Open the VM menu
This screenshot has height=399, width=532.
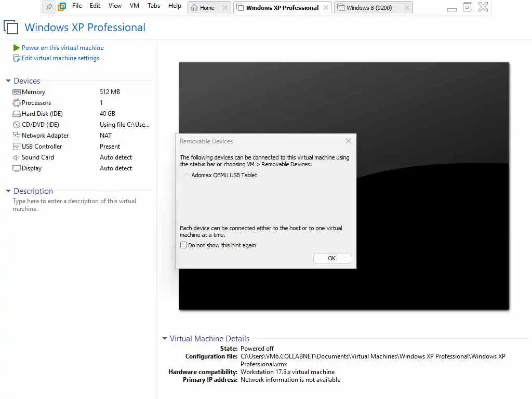tap(135, 6)
